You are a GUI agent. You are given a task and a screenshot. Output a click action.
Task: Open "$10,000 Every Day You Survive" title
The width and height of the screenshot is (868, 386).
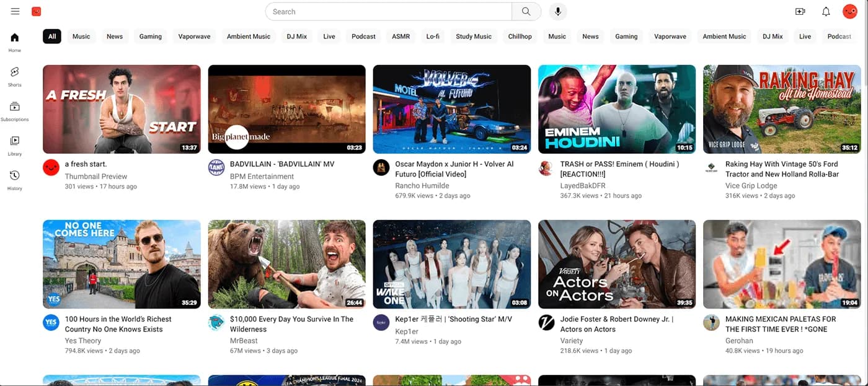291,324
